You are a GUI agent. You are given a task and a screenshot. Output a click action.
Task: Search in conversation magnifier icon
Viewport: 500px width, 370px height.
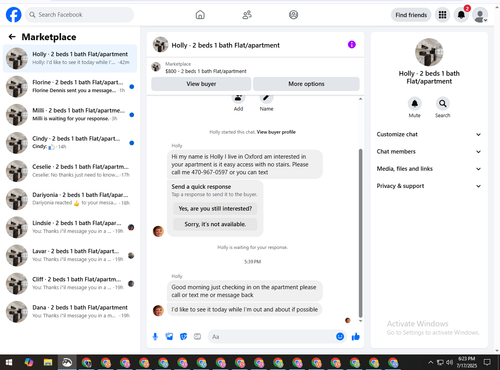tap(443, 104)
